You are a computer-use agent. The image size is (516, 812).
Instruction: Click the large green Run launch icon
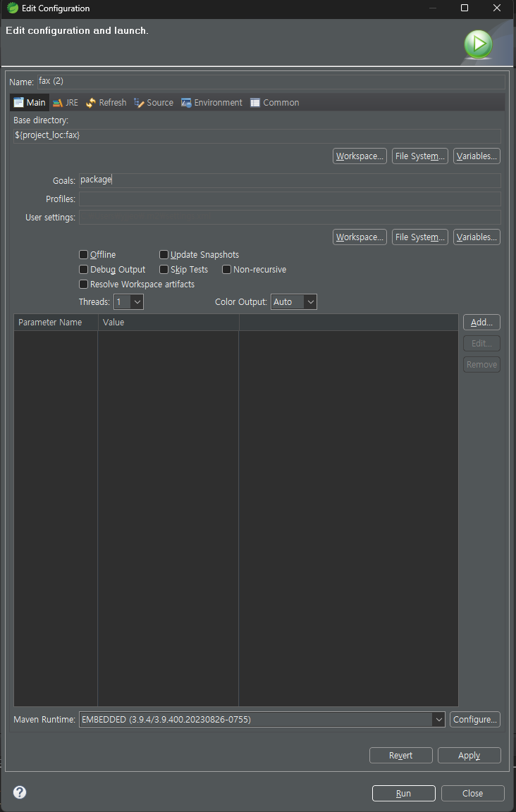coord(478,44)
